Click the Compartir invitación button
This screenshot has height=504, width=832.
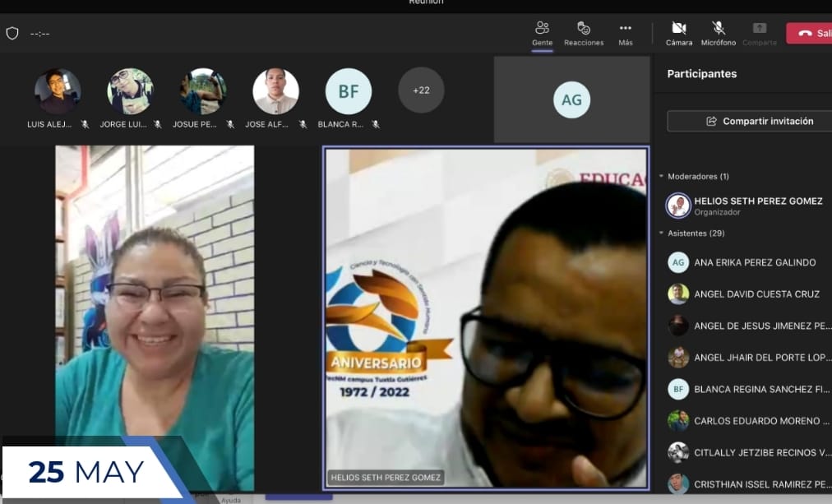tap(750, 121)
